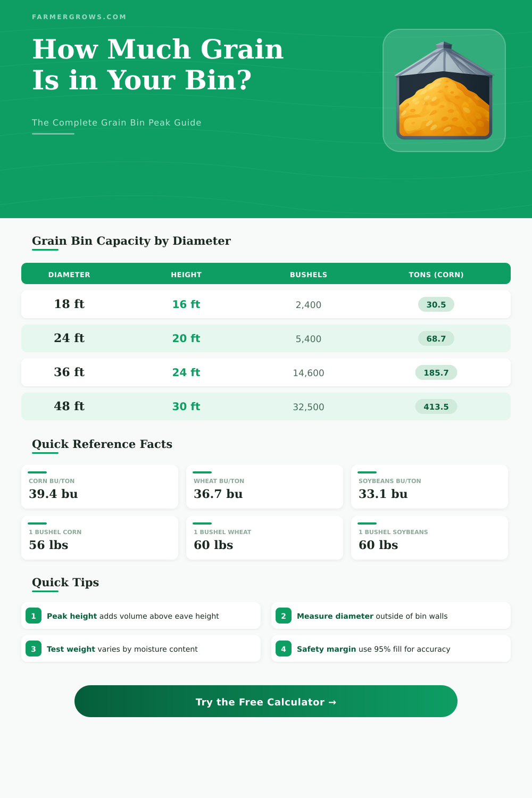Image resolution: width=532 pixels, height=798 pixels.
Task: Click the underline beneath Quick Tips heading
Action: tap(45, 592)
